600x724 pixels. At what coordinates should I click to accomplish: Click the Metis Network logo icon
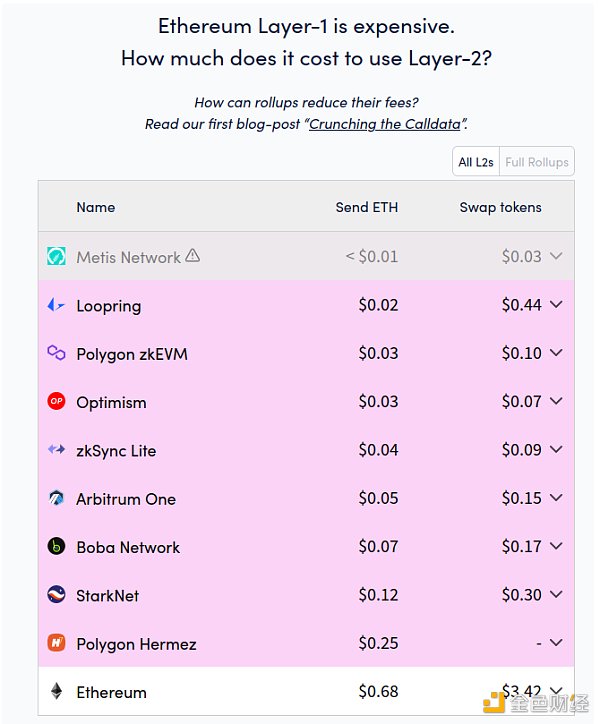pyautogui.click(x=56, y=257)
